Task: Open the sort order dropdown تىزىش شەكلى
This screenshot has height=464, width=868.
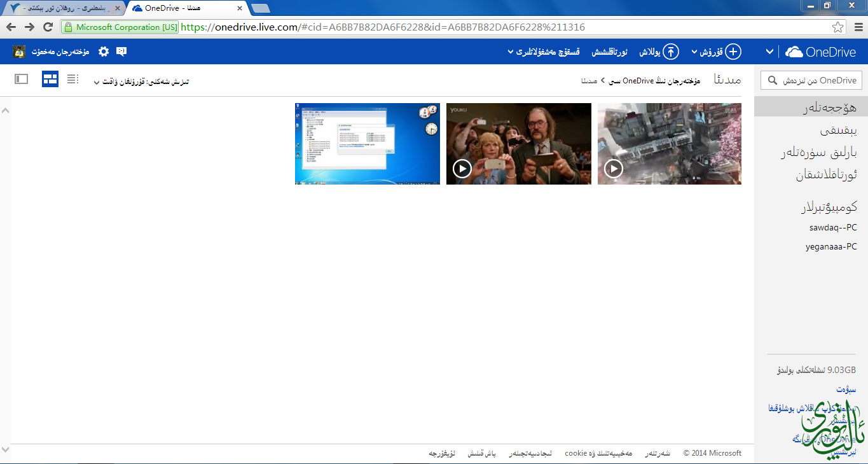Action: click(141, 81)
